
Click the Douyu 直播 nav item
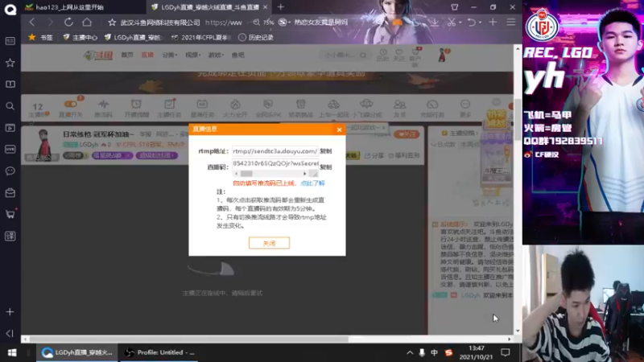pyautogui.click(x=147, y=55)
